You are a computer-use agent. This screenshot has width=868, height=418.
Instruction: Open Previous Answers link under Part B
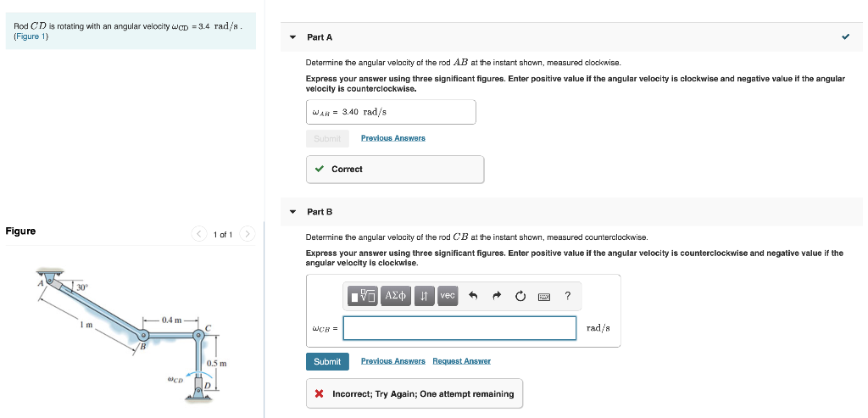tap(393, 361)
